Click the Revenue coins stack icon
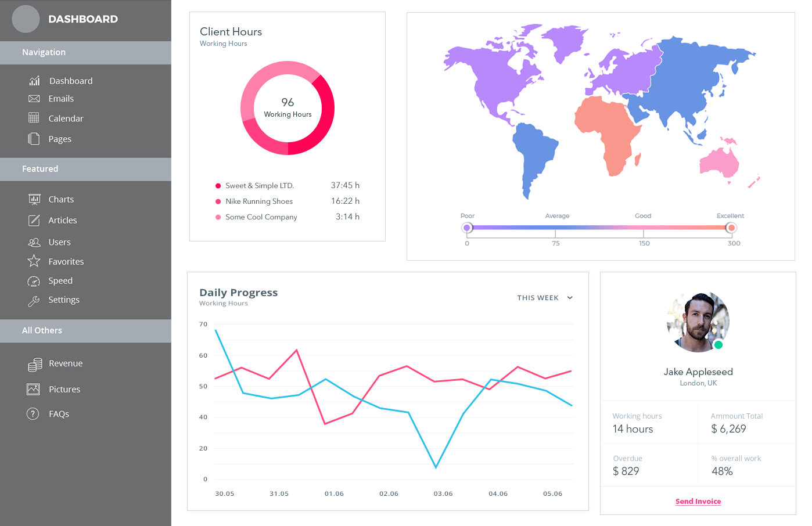 [x=35, y=364]
